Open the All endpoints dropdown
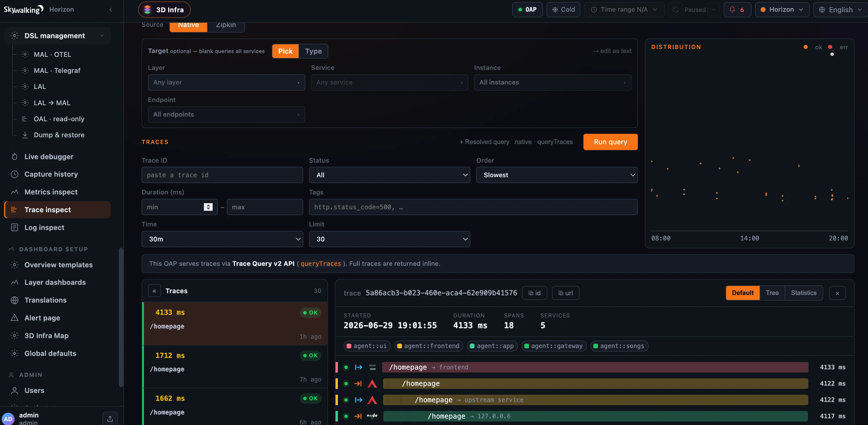Viewport: 868px width, 425px height. click(226, 114)
